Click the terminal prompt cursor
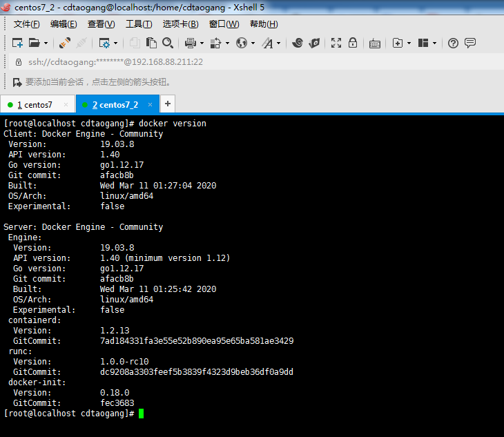 click(141, 414)
